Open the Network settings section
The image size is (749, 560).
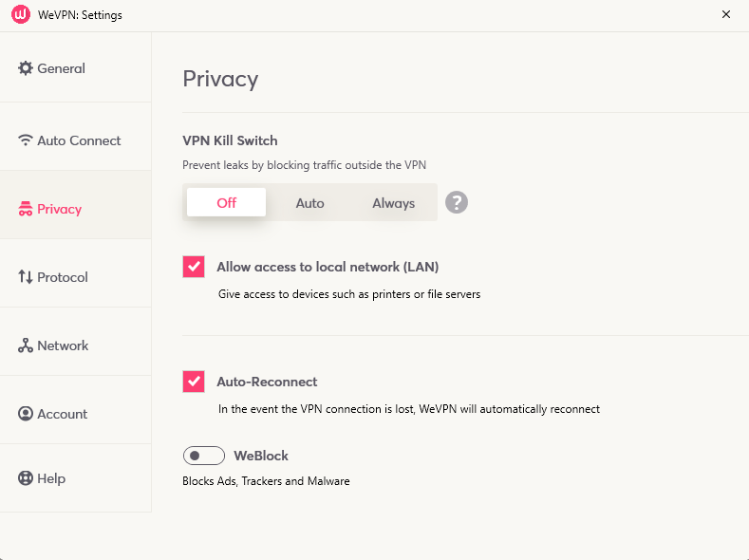point(76,342)
